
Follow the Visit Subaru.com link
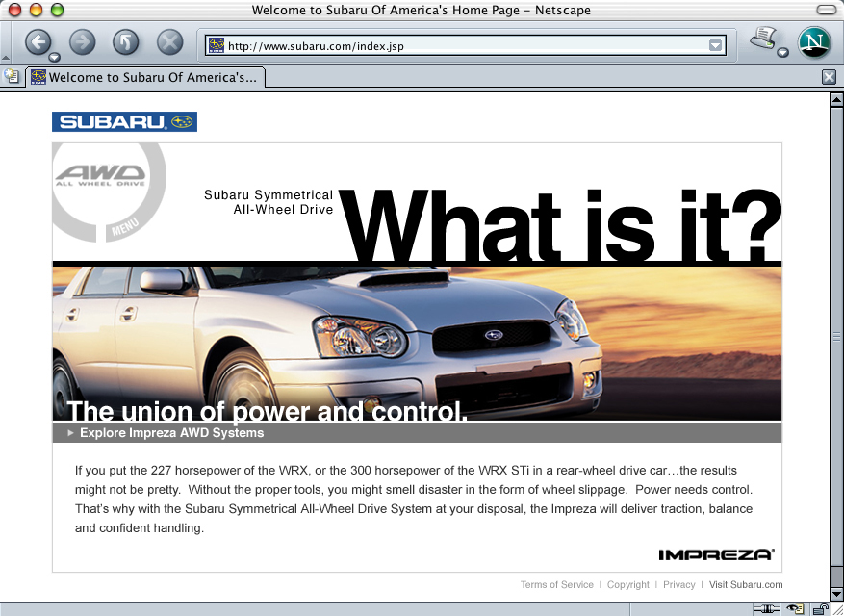[746, 585]
